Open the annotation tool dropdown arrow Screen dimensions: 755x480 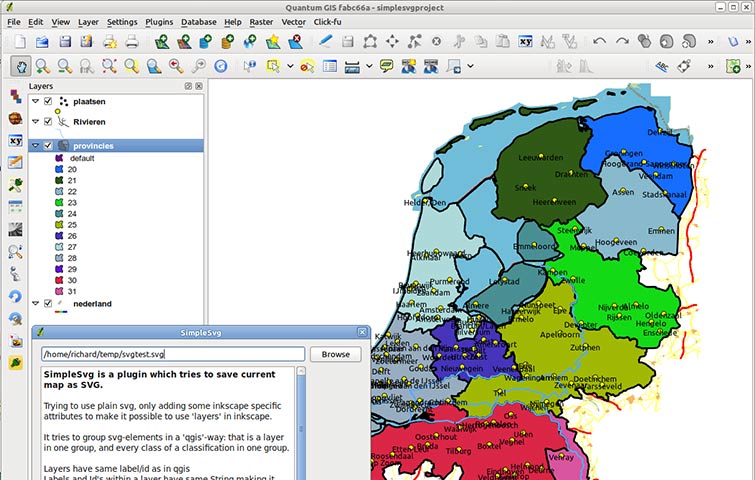470,66
